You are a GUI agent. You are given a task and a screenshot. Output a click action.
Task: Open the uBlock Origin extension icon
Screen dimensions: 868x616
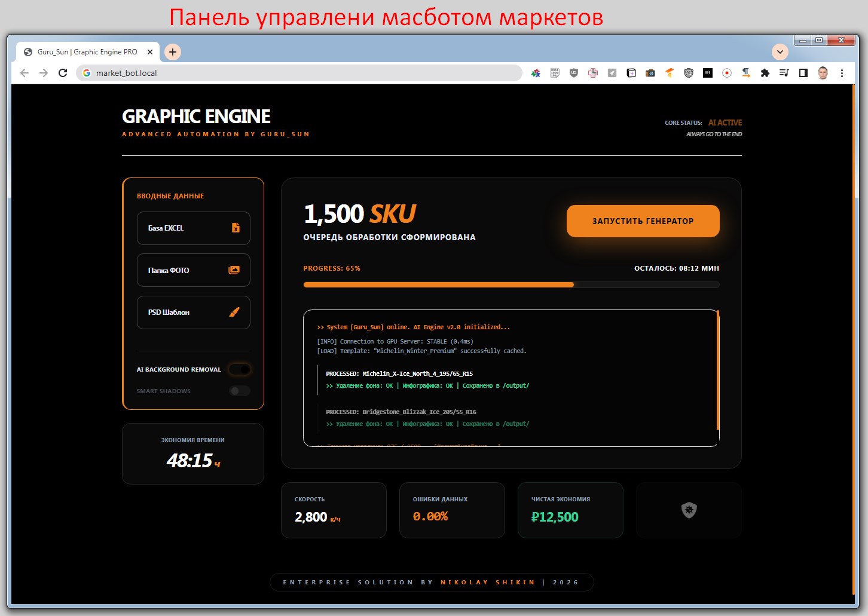[573, 72]
